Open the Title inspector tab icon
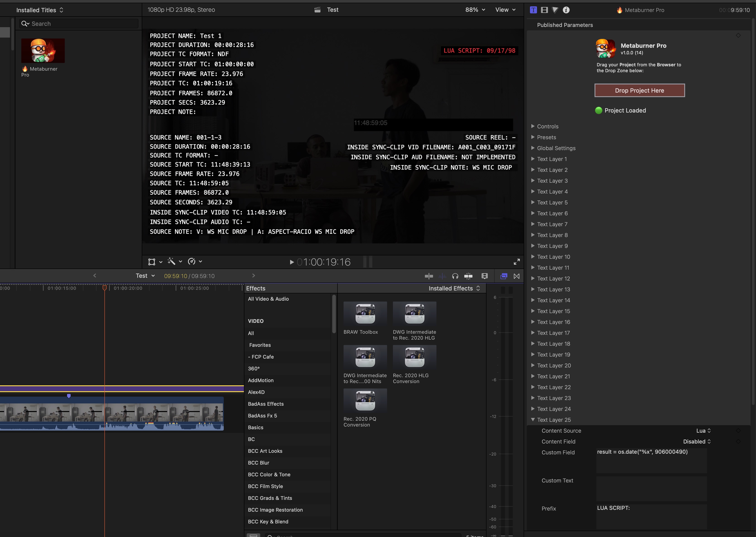Viewport: 756px width, 537px height. (x=533, y=10)
